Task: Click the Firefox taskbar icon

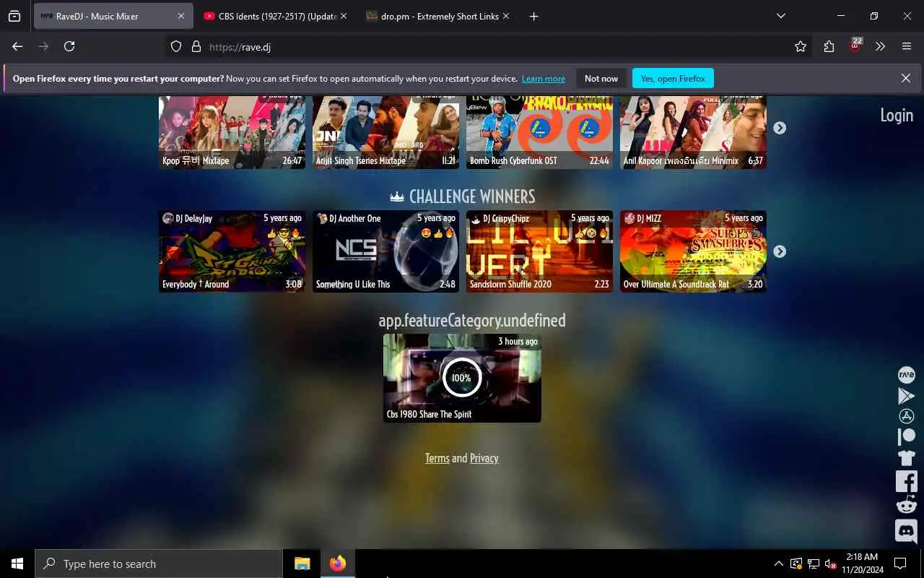Action: 338,564
